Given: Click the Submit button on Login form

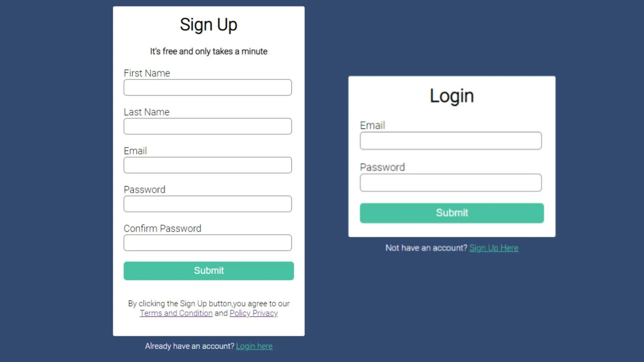Looking at the screenshot, I should click(x=452, y=213).
